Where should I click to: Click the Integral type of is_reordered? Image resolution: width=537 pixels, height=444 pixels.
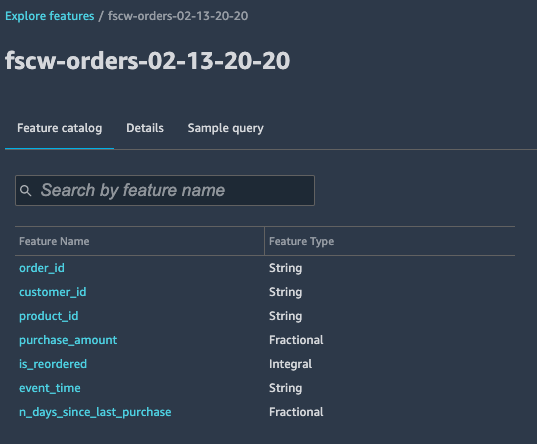(x=290, y=364)
